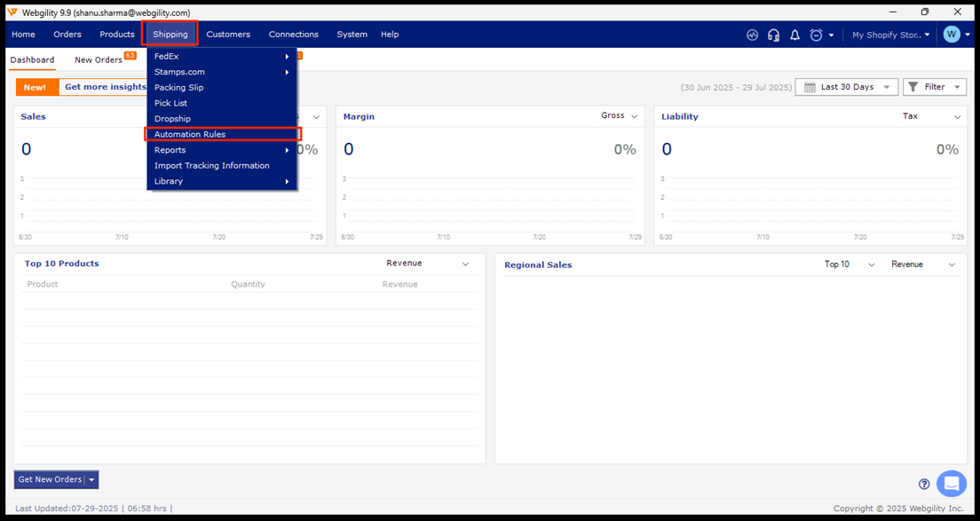980x521 pixels.
Task: Change Regional Sales Top 10 selector
Action: click(x=849, y=264)
